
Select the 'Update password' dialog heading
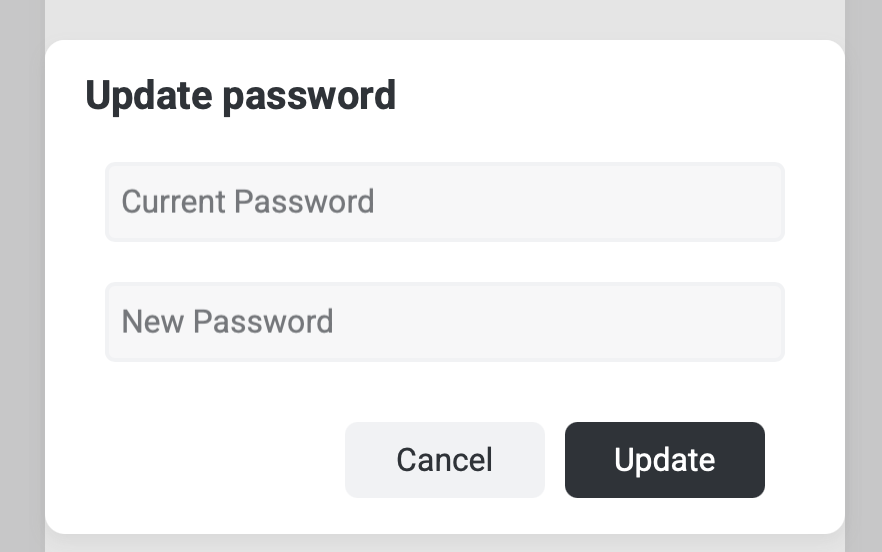[x=241, y=96]
